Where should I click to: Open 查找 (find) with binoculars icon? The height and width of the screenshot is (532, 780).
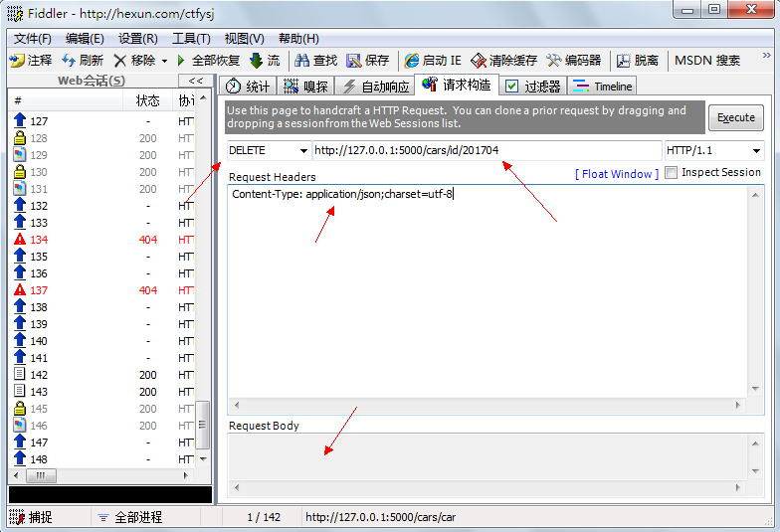pos(302,61)
